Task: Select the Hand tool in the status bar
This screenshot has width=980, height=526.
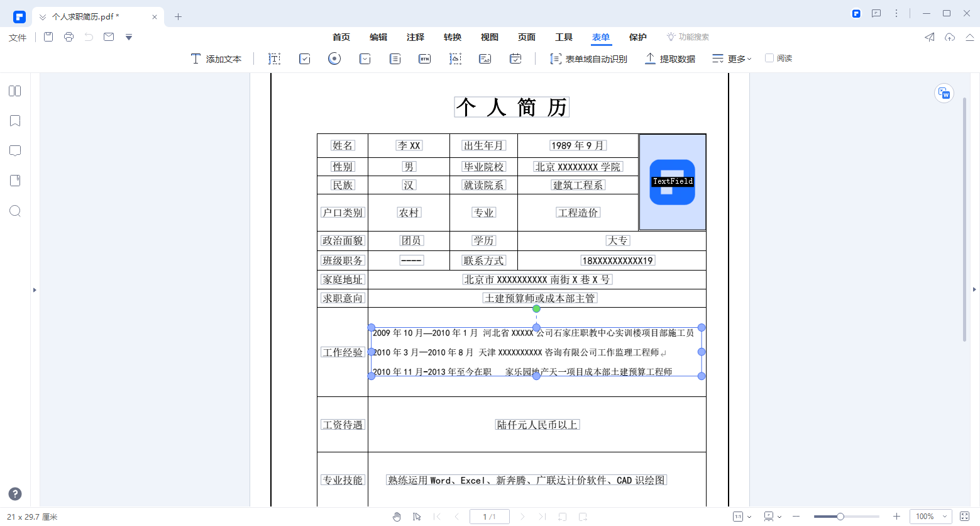Action: click(397, 517)
